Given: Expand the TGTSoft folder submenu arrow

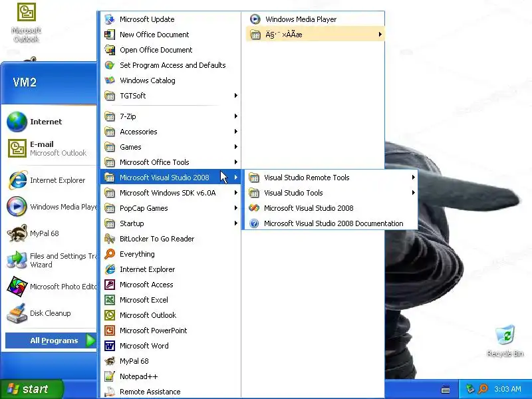Looking at the screenshot, I should 236,96.
